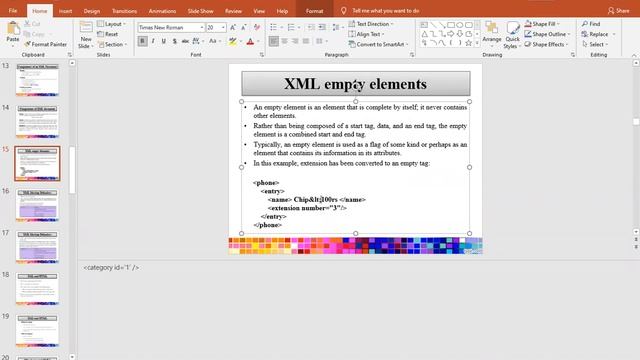Viewport: 640px width, 360px height.
Task: Open Align Text menu
Action: tap(367, 34)
